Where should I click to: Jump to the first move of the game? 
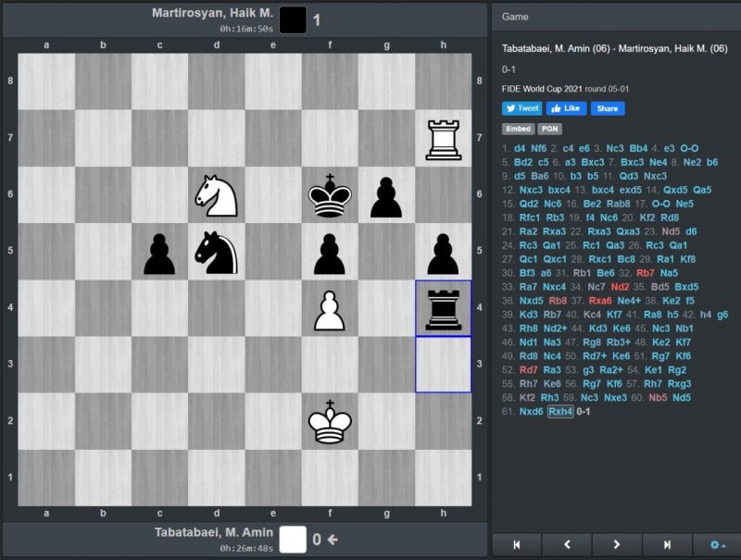517,545
